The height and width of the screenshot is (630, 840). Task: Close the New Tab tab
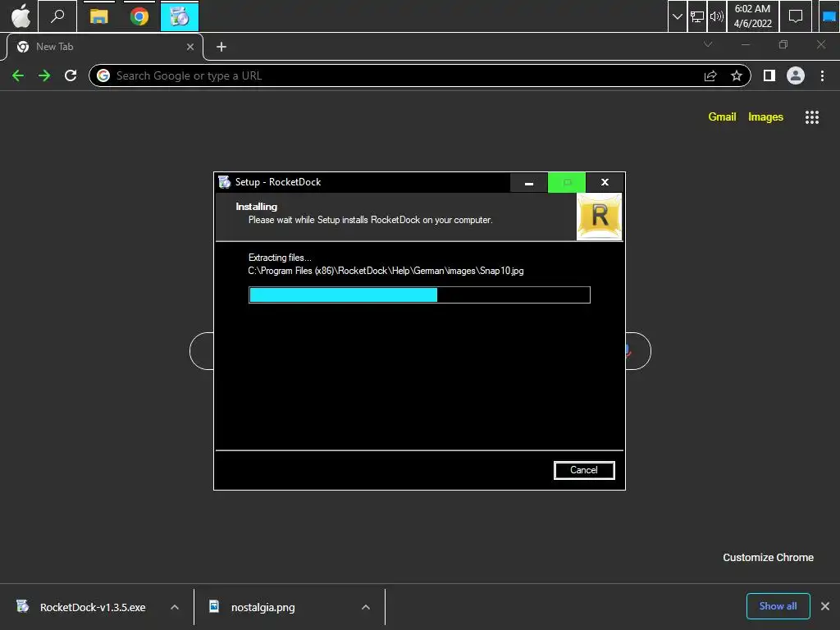pyautogui.click(x=190, y=47)
